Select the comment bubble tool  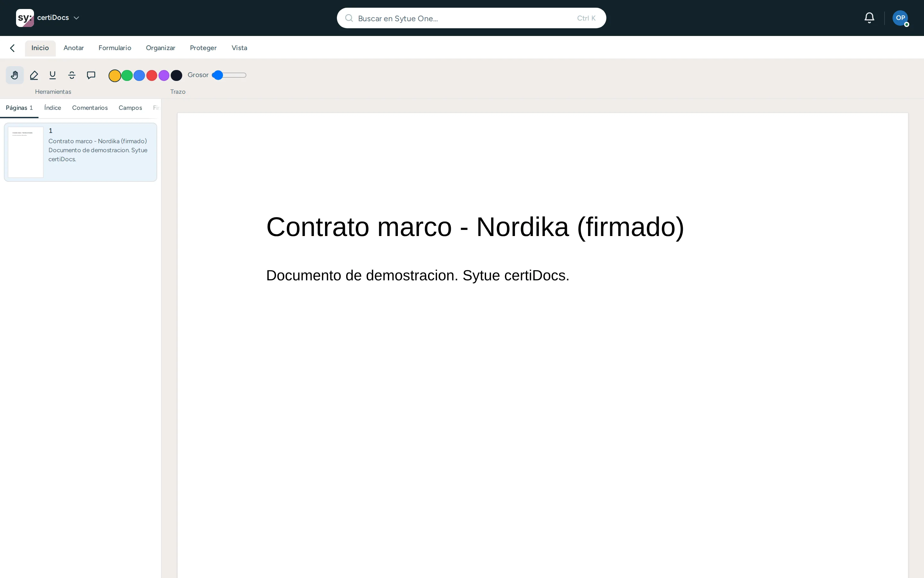[x=91, y=75]
